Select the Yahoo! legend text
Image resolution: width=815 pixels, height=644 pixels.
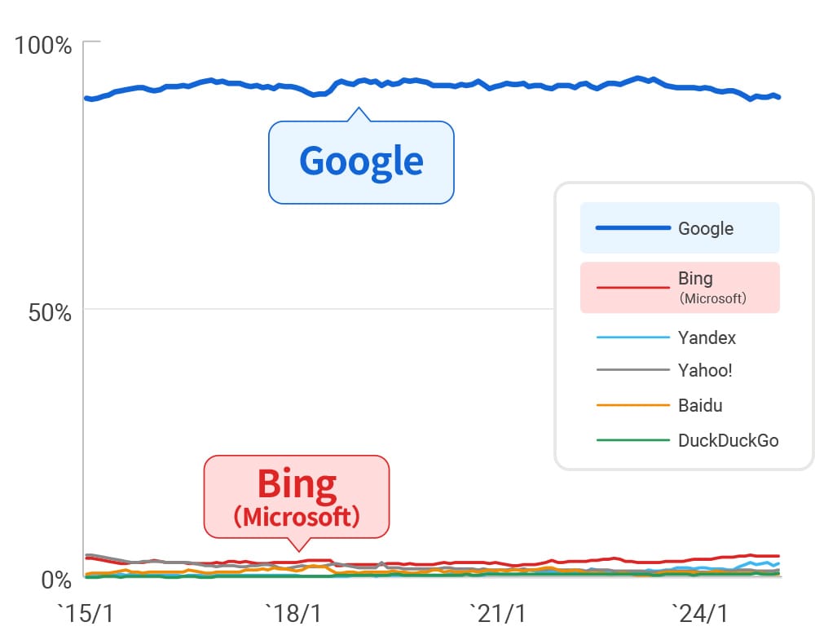705,371
